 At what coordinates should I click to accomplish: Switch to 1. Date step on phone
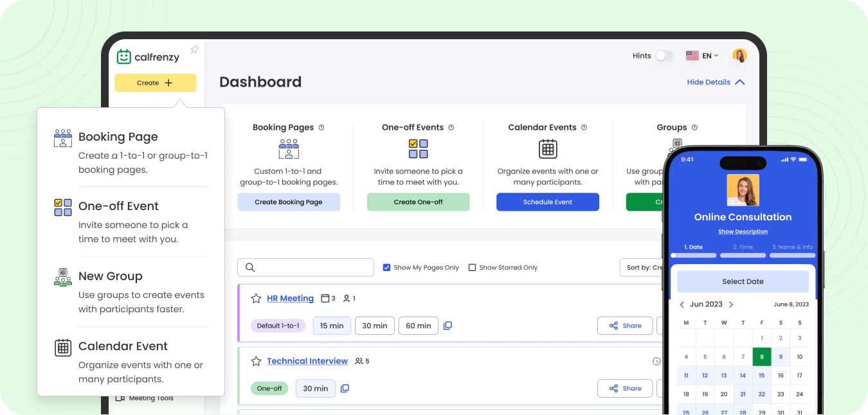coord(693,247)
